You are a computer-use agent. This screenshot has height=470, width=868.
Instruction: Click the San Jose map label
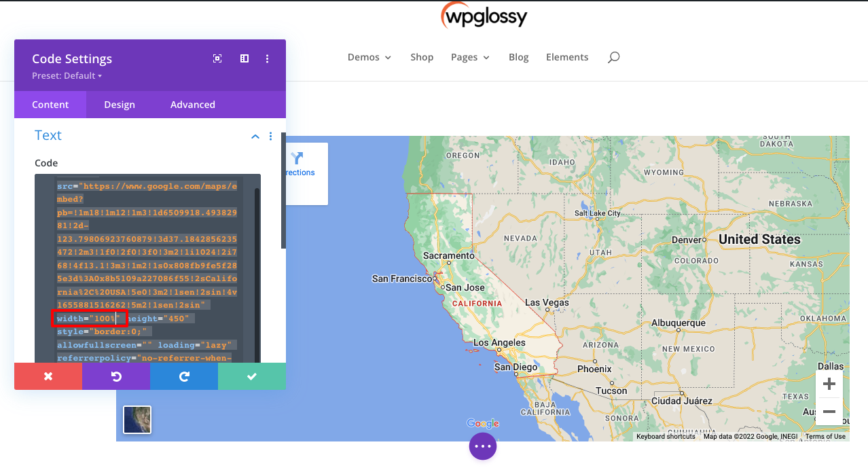coord(466,288)
